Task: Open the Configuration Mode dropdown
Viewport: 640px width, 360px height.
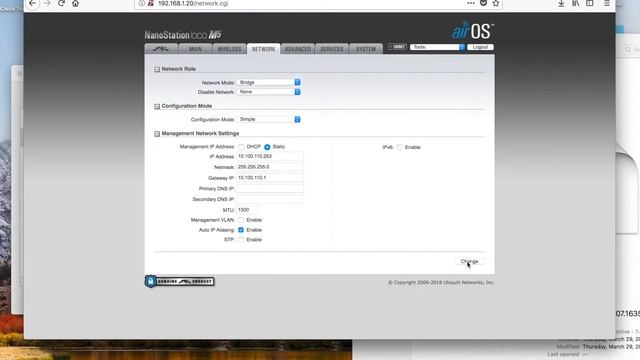Action: (x=269, y=119)
